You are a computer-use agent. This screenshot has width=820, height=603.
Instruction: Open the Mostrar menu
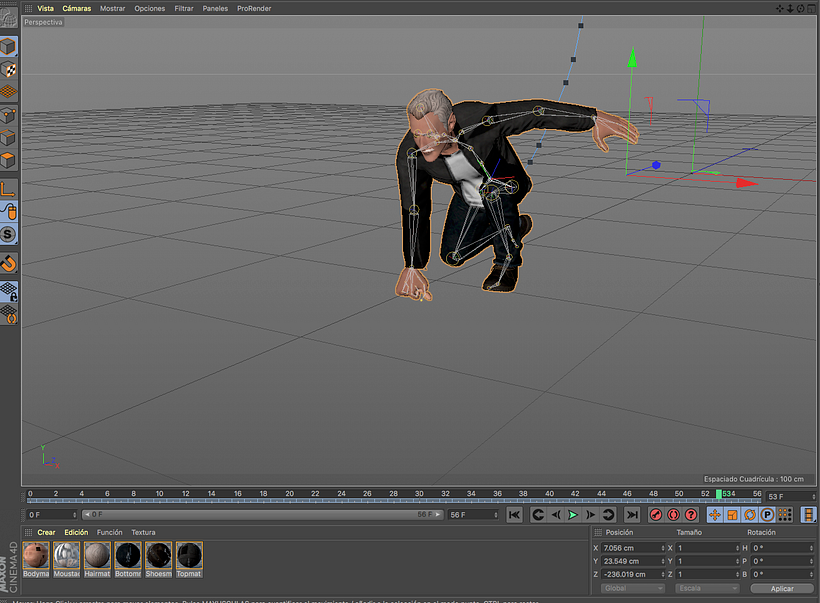pos(112,8)
